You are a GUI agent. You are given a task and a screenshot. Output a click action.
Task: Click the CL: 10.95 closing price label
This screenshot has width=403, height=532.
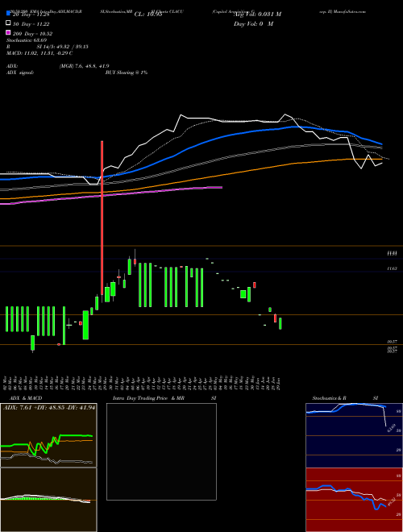point(148,15)
